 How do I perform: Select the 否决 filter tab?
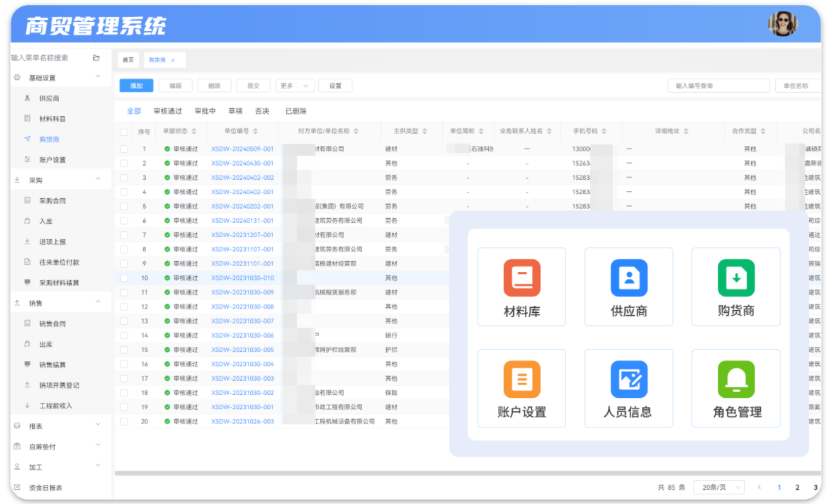tap(262, 111)
